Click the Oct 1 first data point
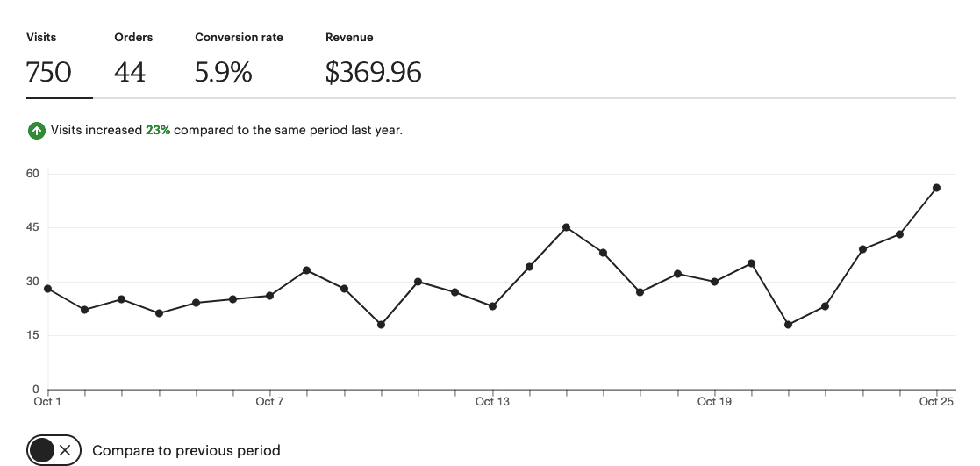Viewport: 980px width, 466px height. (47, 289)
